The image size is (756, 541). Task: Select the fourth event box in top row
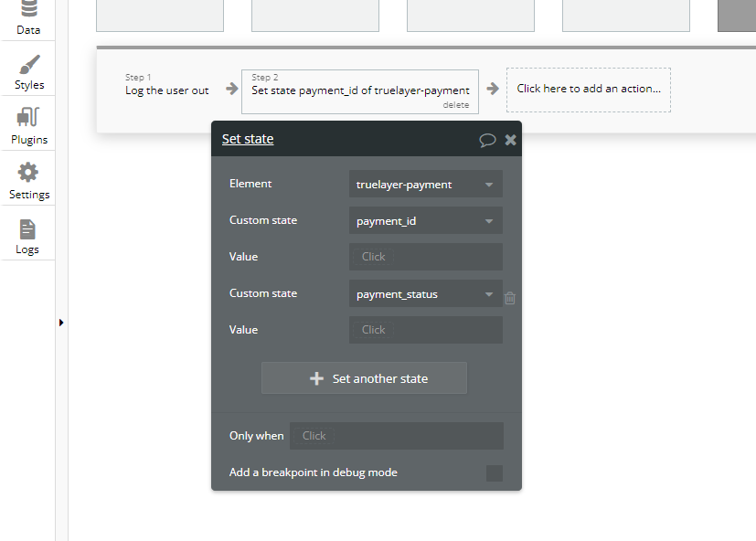[626, 16]
